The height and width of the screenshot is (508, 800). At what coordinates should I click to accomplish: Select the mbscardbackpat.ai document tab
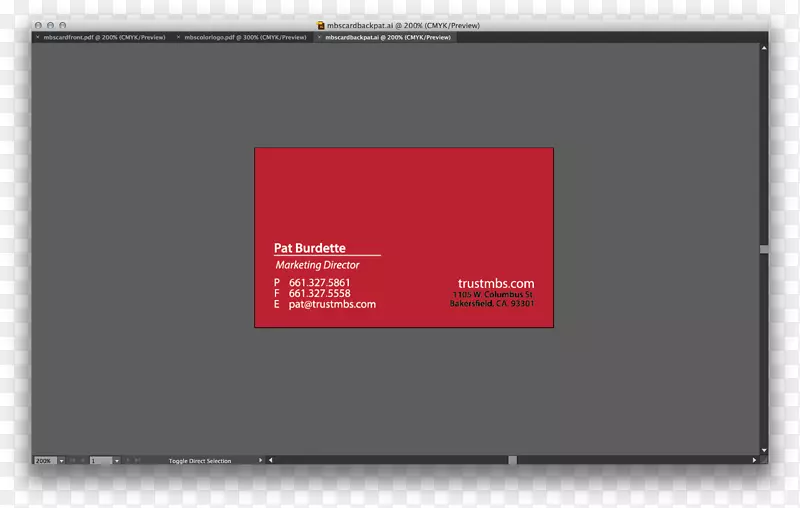388,37
